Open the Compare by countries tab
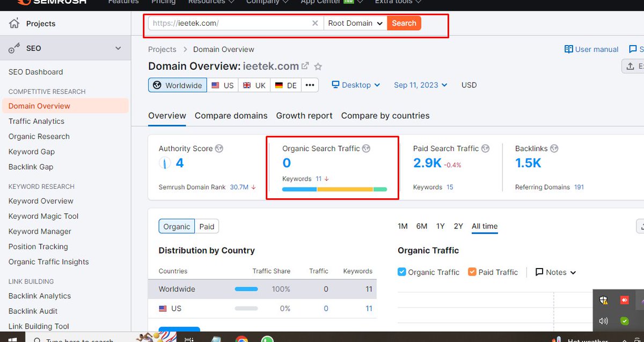 click(x=385, y=116)
